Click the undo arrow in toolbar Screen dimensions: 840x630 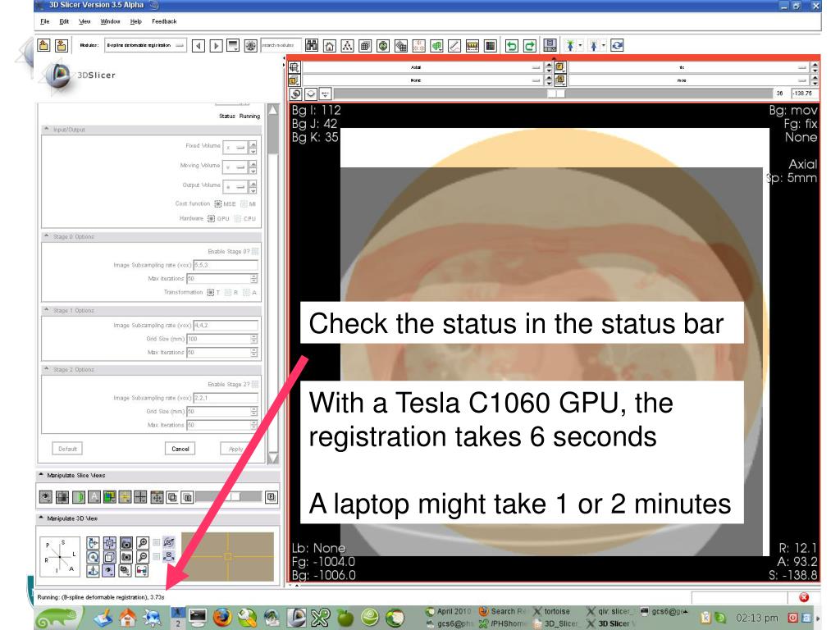coord(512,46)
